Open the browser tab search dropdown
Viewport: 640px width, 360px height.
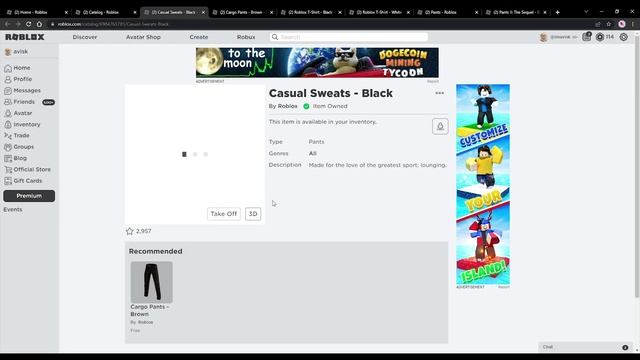tap(587, 12)
